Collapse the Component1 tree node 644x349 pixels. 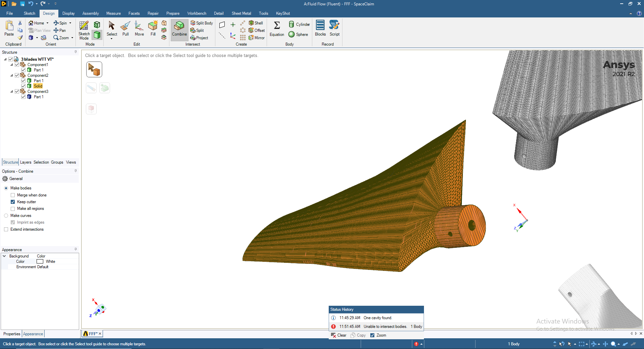12,65
